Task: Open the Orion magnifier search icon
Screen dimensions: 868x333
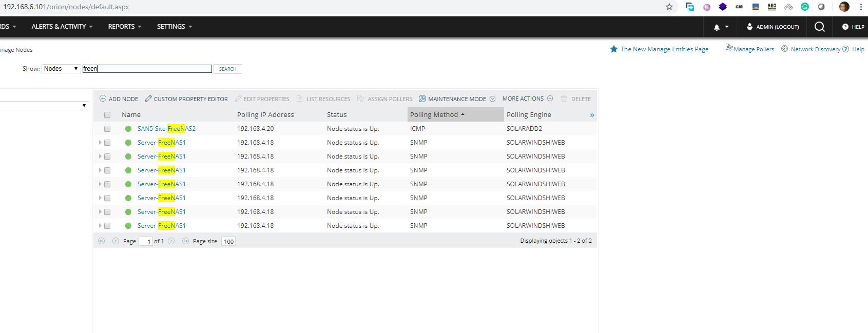Action: pyautogui.click(x=820, y=27)
